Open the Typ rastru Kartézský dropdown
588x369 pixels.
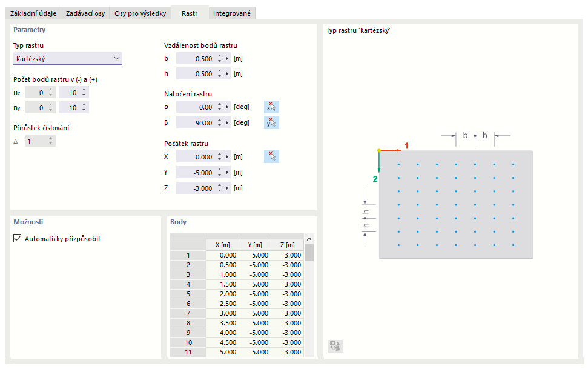68,59
